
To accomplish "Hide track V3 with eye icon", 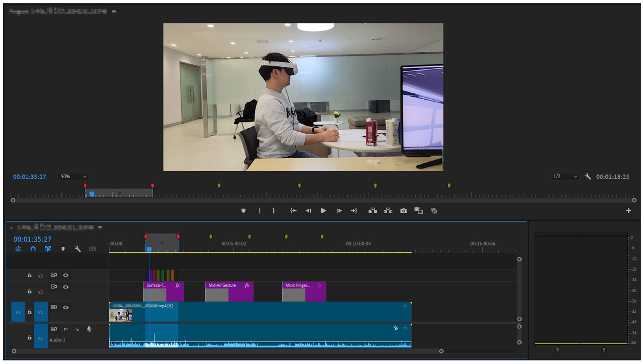I will pos(66,275).
